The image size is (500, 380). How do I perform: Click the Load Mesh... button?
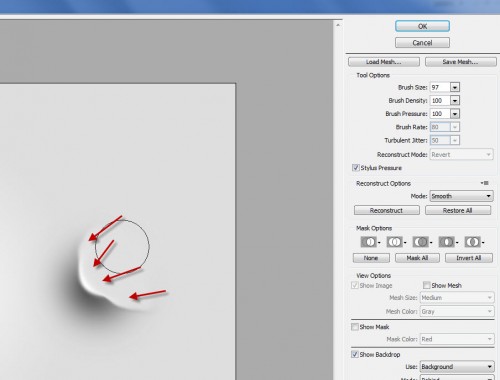(x=384, y=62)
